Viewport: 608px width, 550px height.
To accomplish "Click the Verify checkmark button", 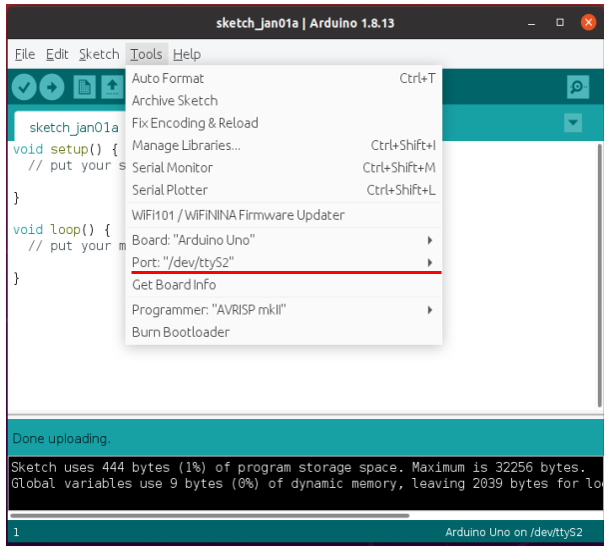I will tap(24, 87).
